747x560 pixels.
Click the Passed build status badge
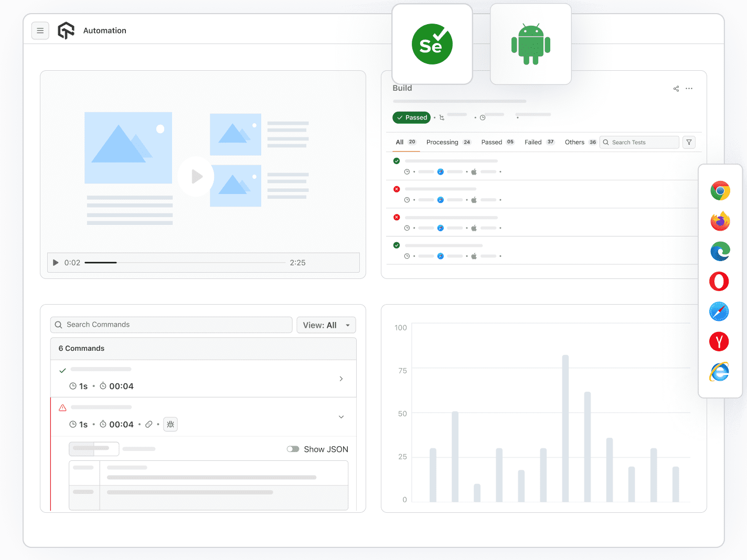pos(412,117)
